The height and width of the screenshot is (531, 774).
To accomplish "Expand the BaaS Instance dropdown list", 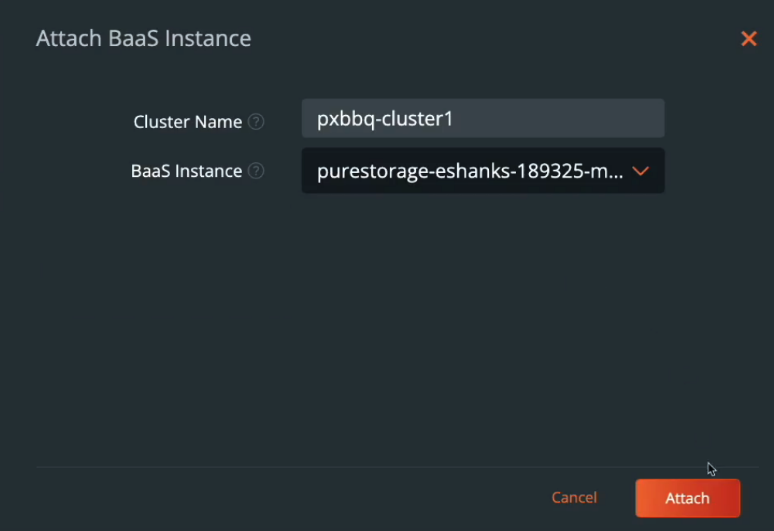I will [x=483, y=171].
